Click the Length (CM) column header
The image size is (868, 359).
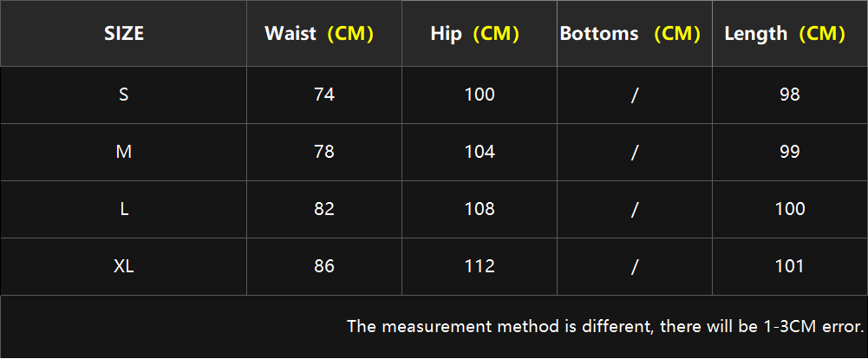pos(785,34)
